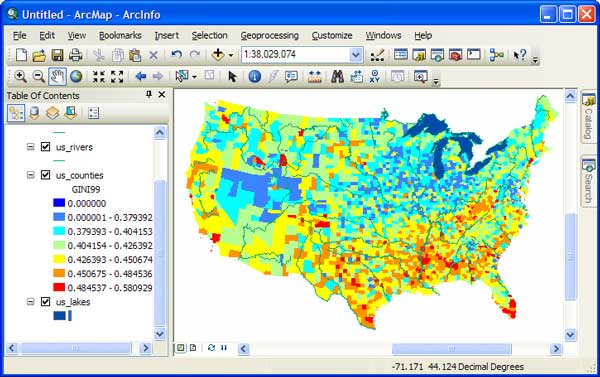Screen dimensions: 600x377
Task: Click the us_lakes blue fill swatch
Action: pyautogui.click(x=59, y=316)
